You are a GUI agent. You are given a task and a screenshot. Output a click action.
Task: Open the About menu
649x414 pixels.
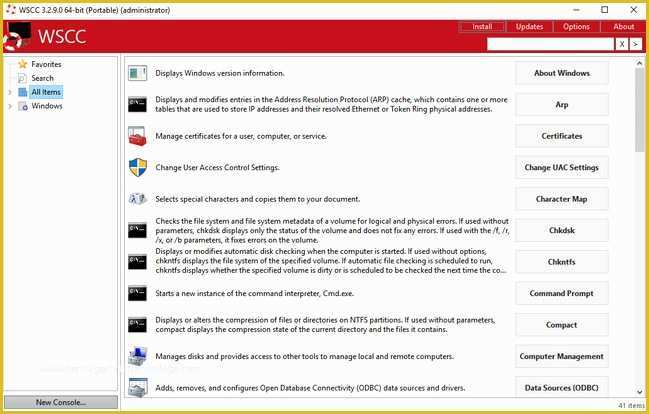[623, 26]
